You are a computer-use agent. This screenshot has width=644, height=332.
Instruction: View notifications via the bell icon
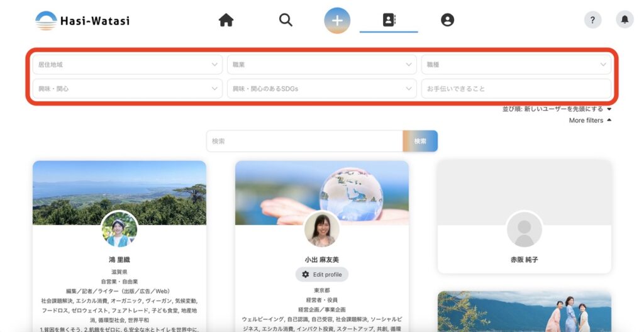[x=625, y=19]
